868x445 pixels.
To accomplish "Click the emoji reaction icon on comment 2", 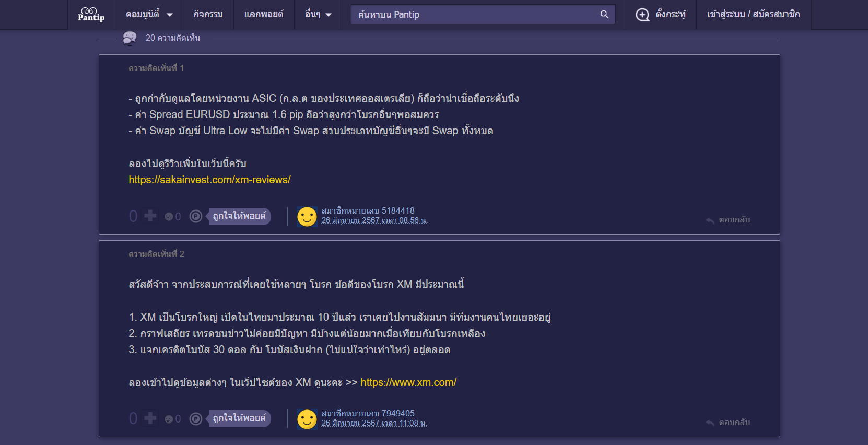I will click(x=169, y=419).
